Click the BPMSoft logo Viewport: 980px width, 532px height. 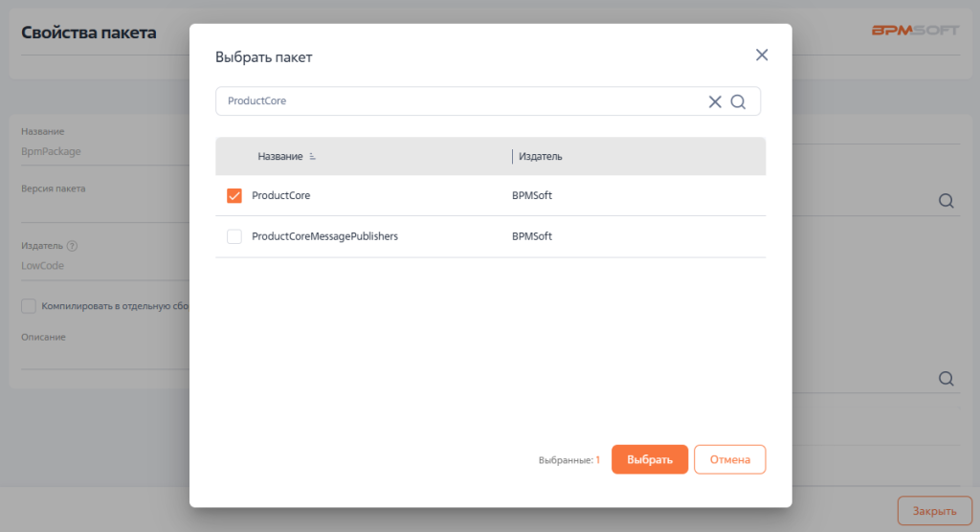click(x=914, y=31)
